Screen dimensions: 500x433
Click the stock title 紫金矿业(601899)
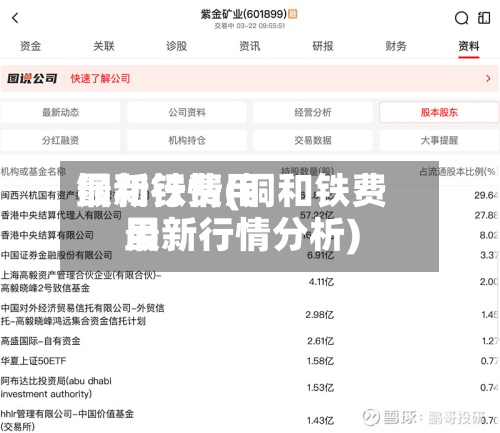pyautogui.click(x=244, y=14)
